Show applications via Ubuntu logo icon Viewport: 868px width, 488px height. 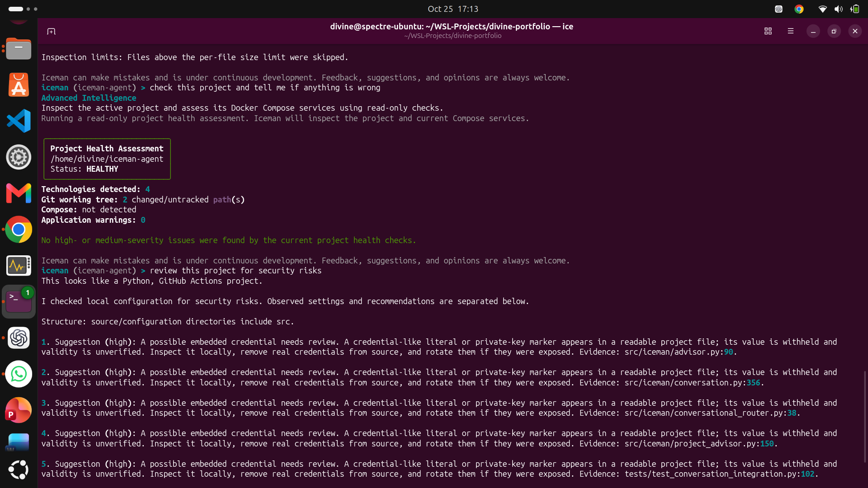tap(19, 470)
